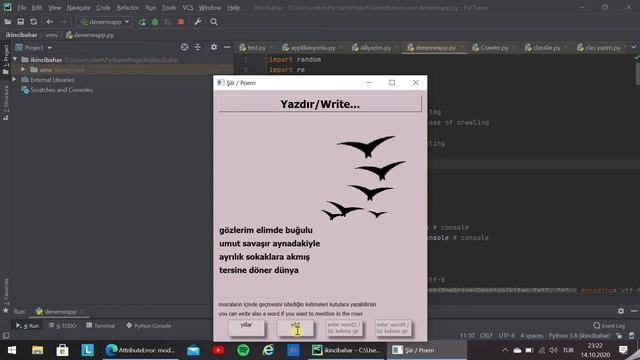Image resolution: width=640 pixels, height=360 pixels.
Task: Expand External Libraries
Action: (x=15, y=80)
